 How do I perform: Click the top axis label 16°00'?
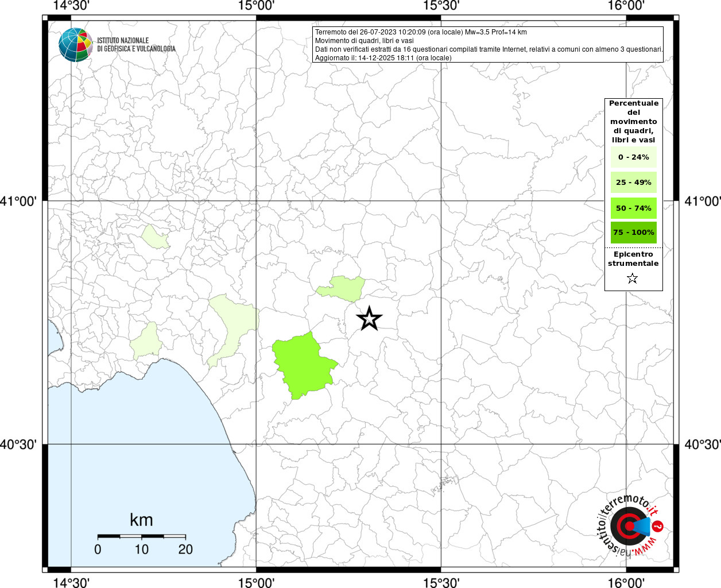[x=626, y=6]
